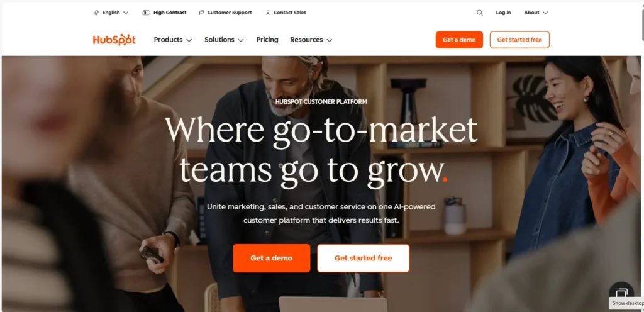Click the Contact Sales person icon

click(x=268, y=13)
